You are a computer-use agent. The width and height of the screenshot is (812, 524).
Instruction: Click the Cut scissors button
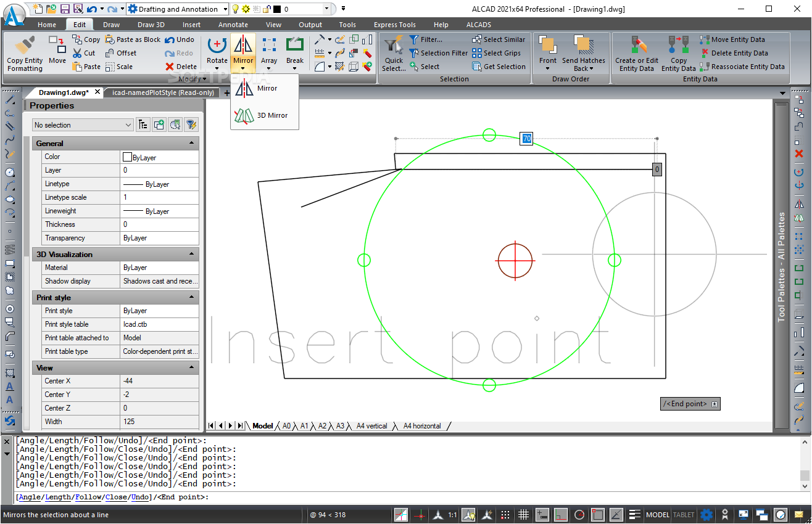pos(84,53)
